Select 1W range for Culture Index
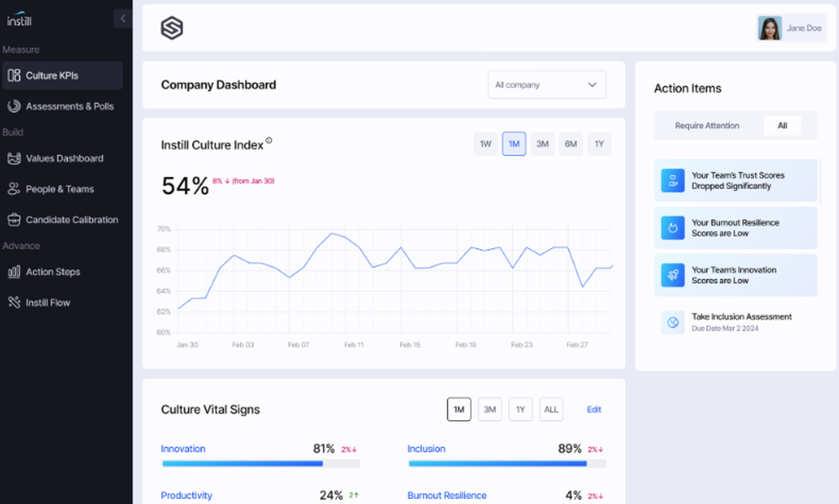The height and width of the screenshot is (504, 839). (x=485, y=144)
